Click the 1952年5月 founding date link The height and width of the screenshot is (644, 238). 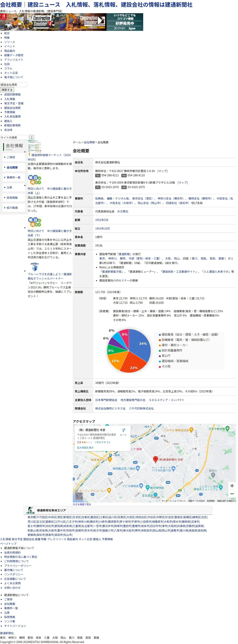(102, 220)
